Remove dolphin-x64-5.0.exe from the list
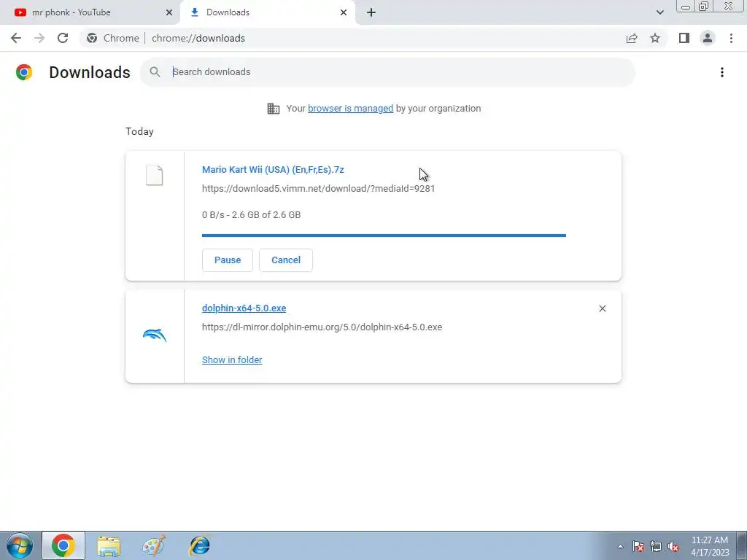 click(x=602, y=308)
